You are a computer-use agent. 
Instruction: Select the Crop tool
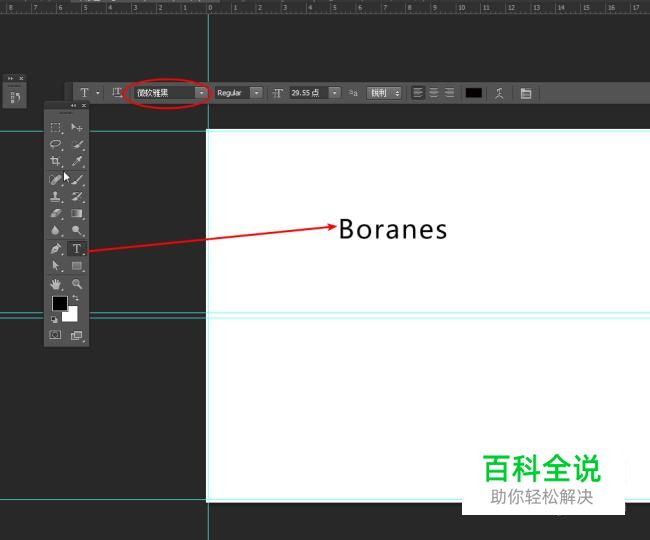point(55,161)
